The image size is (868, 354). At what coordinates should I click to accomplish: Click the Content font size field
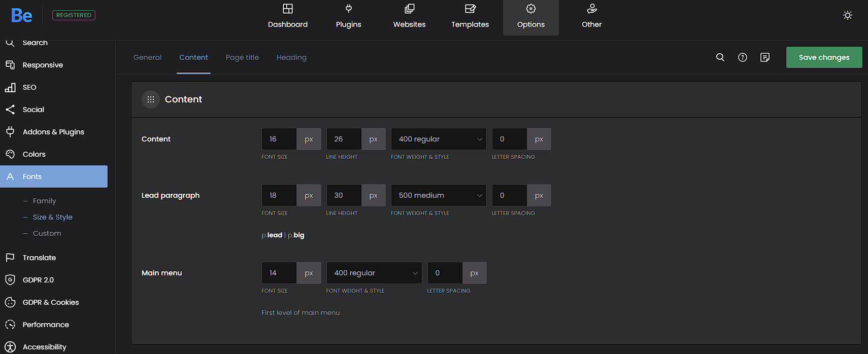[x=279, y=139]
